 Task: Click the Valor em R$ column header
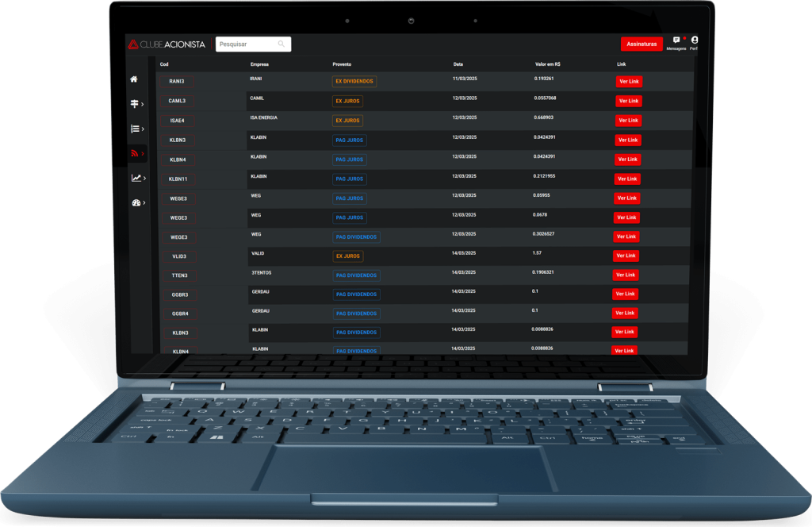click(x=548, y=64)
